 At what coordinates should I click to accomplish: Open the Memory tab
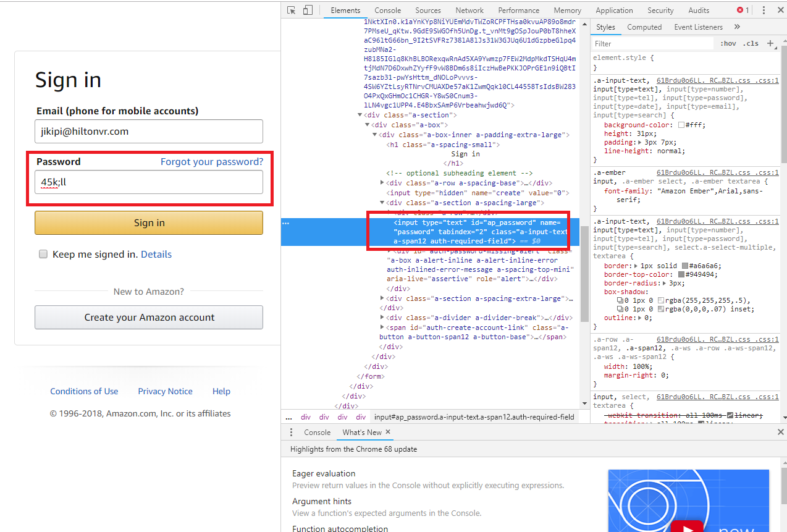click(x=567, y=10)
